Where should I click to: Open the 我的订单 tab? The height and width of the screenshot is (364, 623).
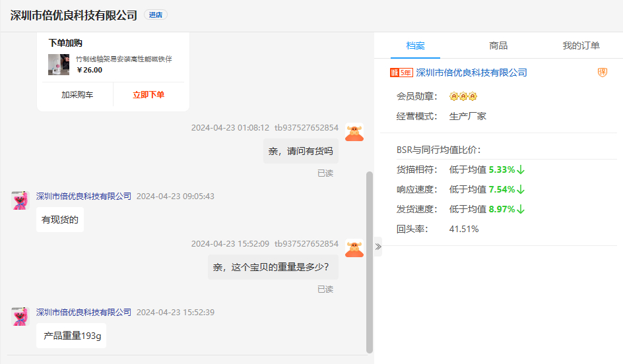(581, 45)
